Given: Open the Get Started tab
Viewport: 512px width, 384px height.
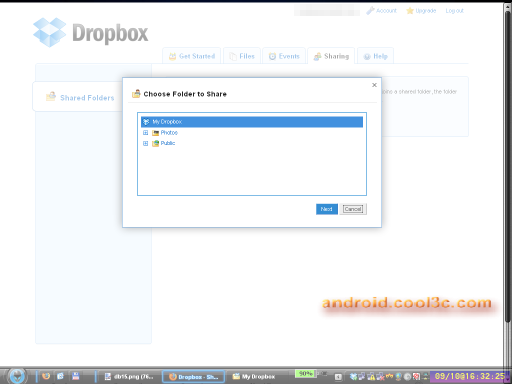Looking at the screenshot, I should [x=192, y=56].
